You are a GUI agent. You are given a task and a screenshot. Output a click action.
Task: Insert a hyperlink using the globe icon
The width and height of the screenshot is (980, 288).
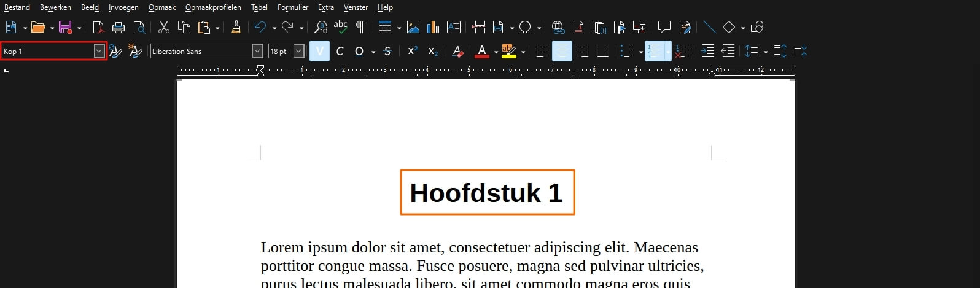click(x=558, y=28)
